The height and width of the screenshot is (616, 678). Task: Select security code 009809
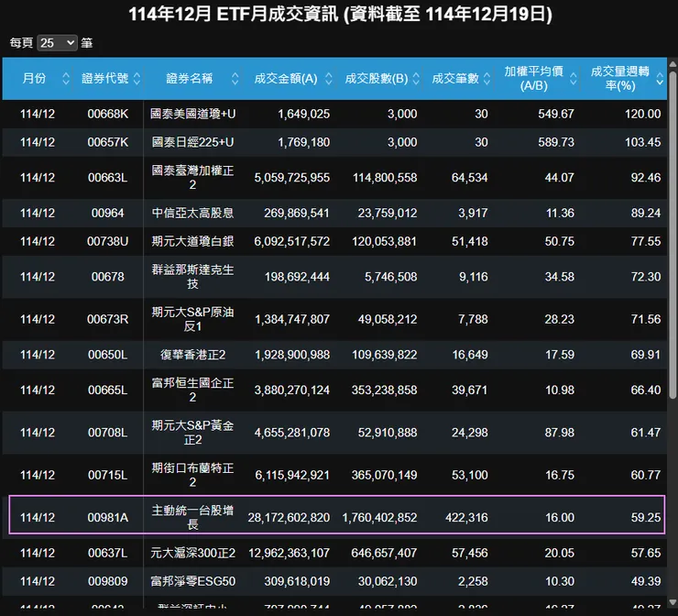[108, 581]
